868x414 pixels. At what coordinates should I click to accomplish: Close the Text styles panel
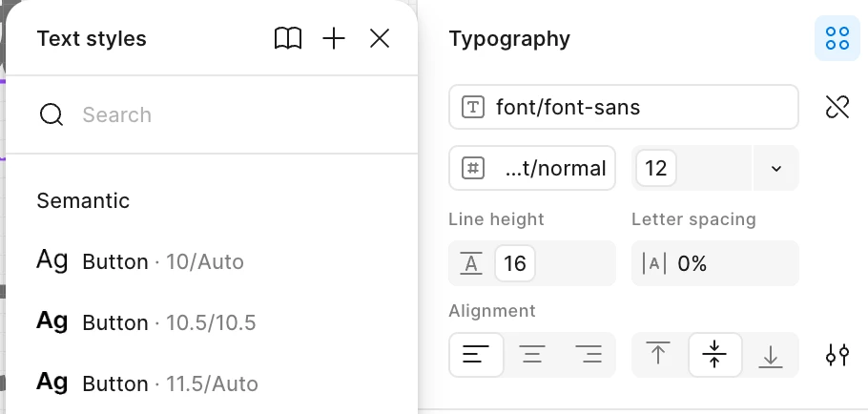(x=380, y=39)
